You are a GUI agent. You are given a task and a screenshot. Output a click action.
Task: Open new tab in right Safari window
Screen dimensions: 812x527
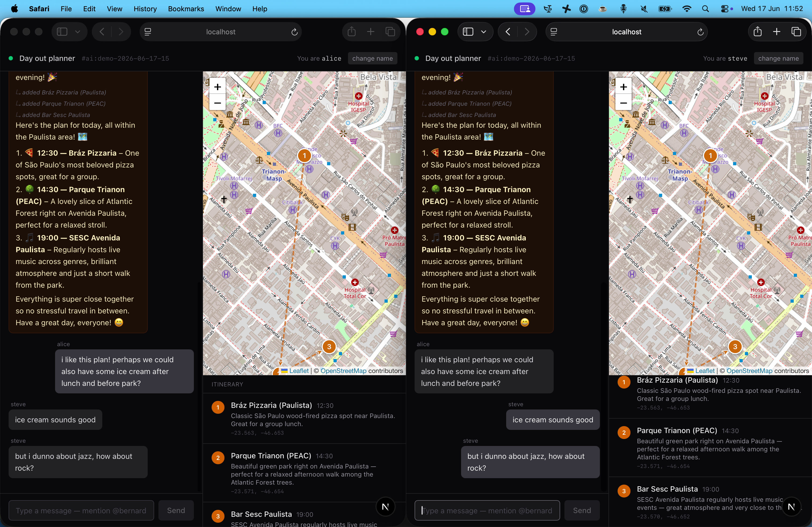pyautogui.click(x=777, y=32)
